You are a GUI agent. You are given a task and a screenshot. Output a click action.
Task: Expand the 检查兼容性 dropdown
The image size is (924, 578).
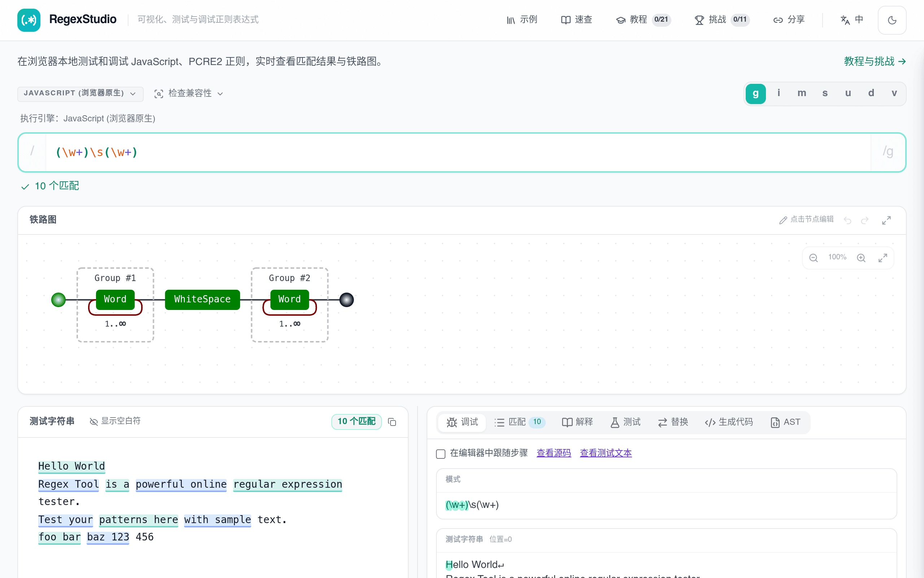click(x=189, y=94)
